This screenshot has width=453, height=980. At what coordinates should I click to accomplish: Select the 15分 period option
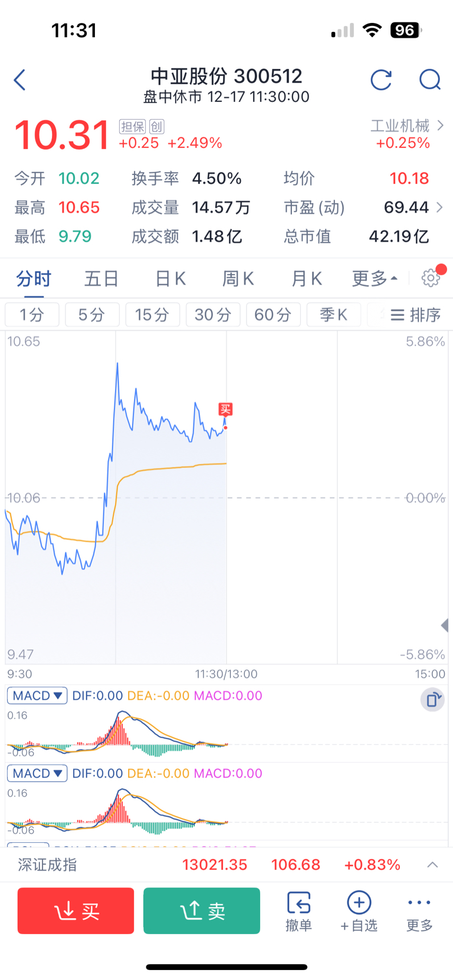click(x=152, y=315)
